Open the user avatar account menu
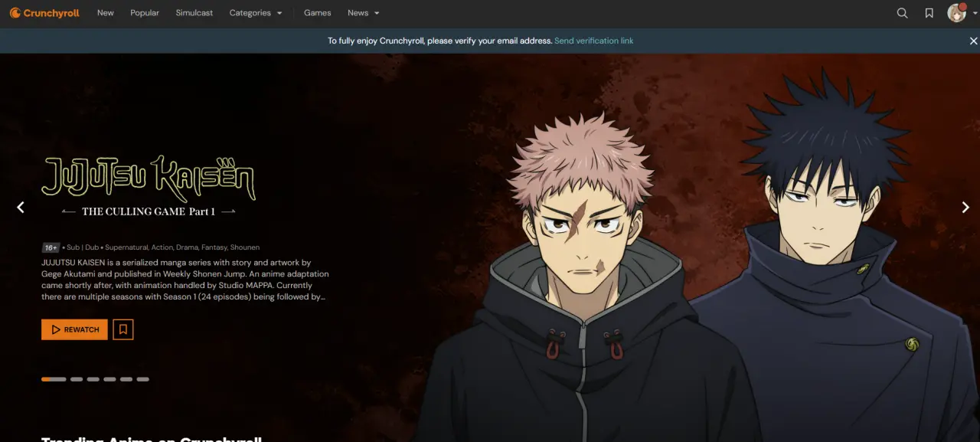 point(957,12)
